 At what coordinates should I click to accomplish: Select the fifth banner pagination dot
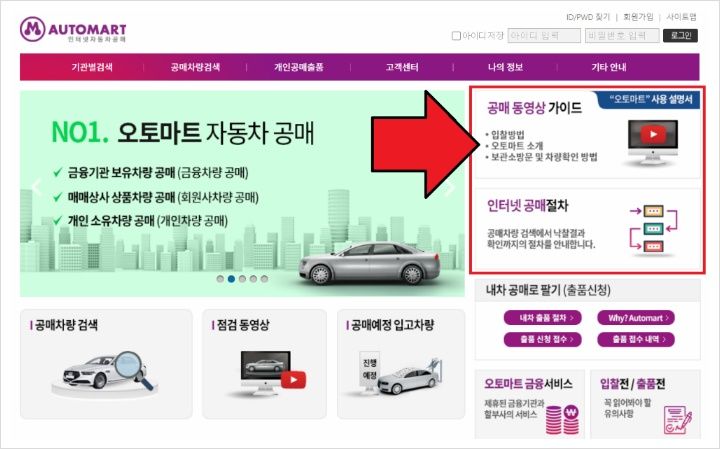point(264,279)
